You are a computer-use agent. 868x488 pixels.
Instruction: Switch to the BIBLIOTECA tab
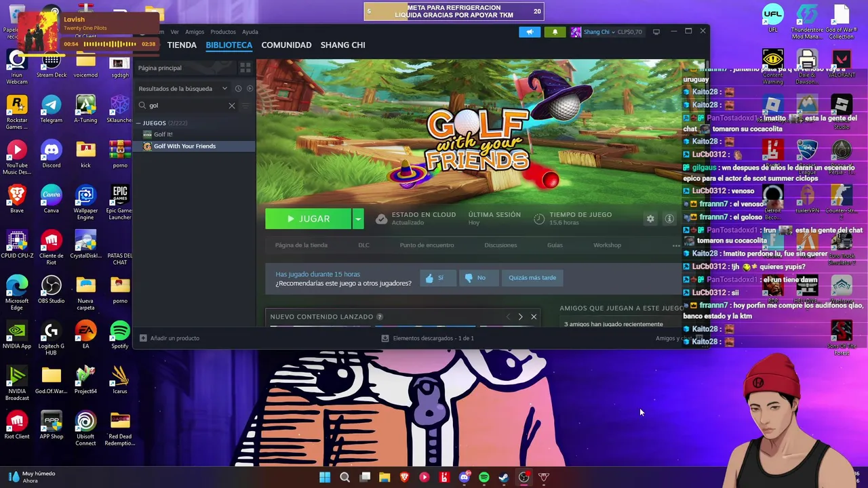(229, 45)
